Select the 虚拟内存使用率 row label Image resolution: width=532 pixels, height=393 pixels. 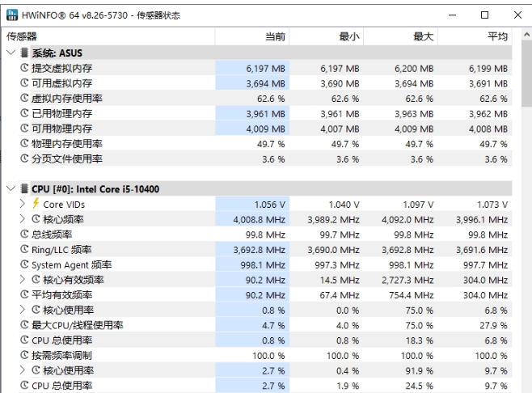click(67, 99)
